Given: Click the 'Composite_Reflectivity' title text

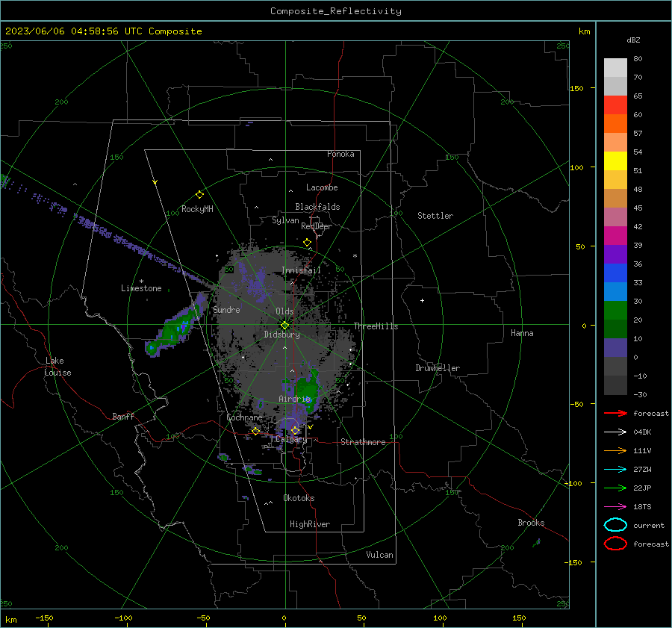Looking at the screenshot, I should 336,11.
